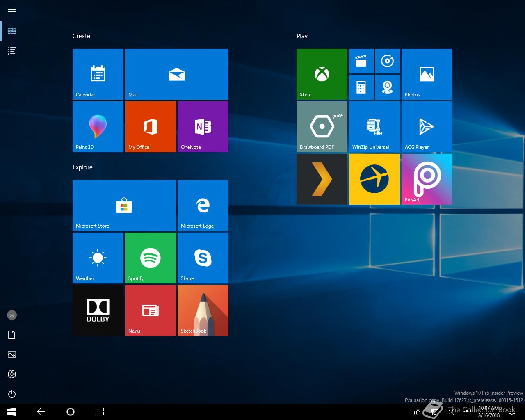This screenshot has width=525, height=420.
Task: Open the Groove Music small tile
Action: coord(388,61)
